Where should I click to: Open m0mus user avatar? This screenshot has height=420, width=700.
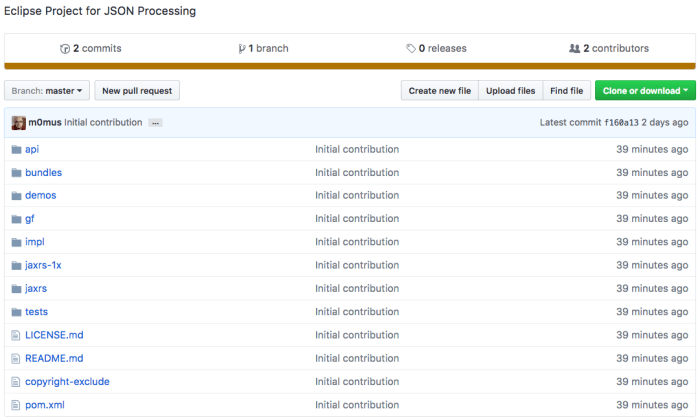[x=18, y=122]
